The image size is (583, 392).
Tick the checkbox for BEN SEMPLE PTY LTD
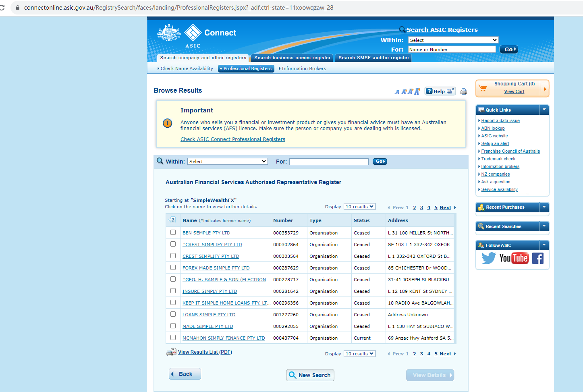173,232
